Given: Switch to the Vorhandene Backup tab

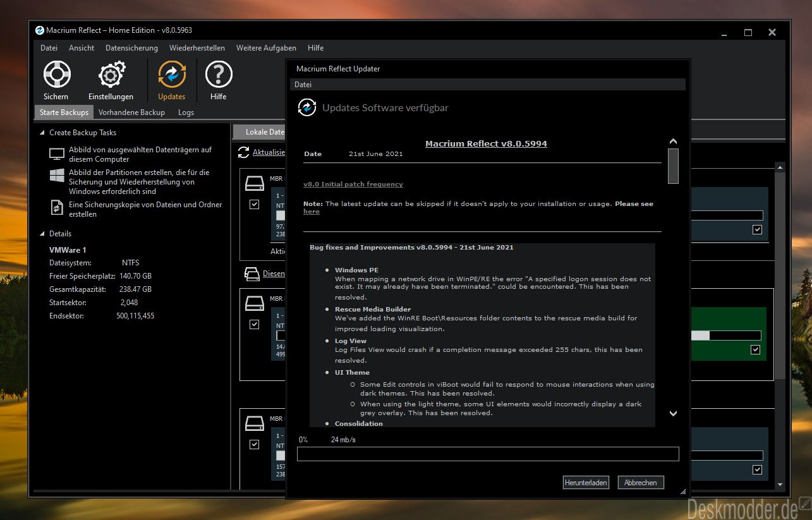Looking at the screenshot, I should pos(131,112).
